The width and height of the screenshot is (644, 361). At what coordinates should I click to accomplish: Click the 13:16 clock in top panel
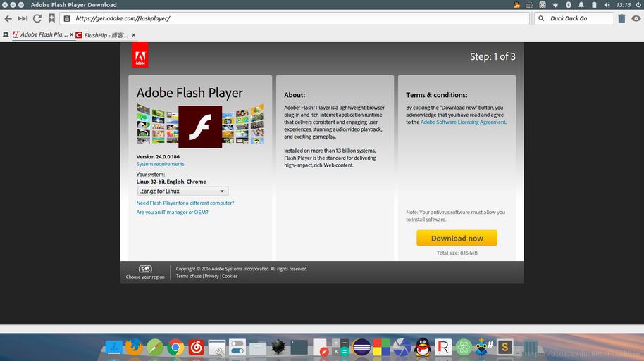point(623,5)
